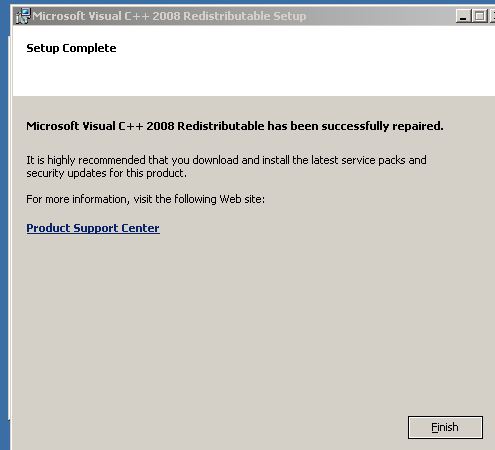Select the 'Setup Complete' heading
This screenshot has height=450, width=495.
pos(71,48)
